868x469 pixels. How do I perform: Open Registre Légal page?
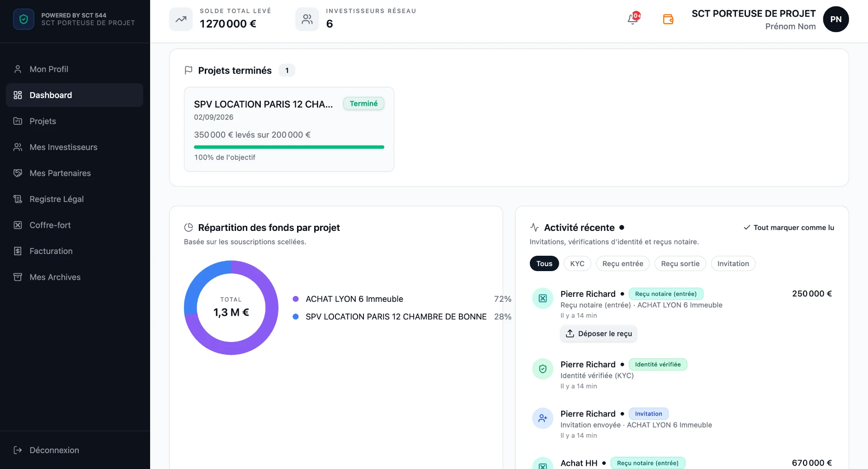pos(75,199)
